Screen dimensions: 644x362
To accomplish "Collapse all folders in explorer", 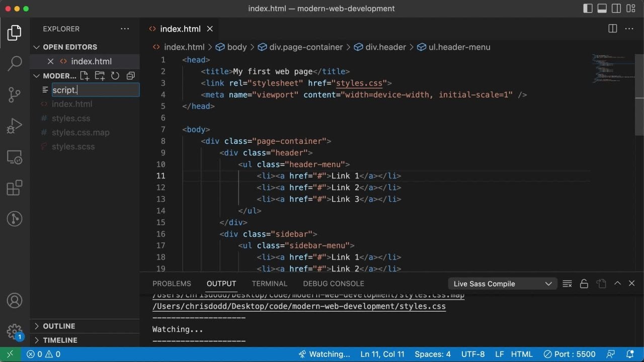I will pos(130,76).
